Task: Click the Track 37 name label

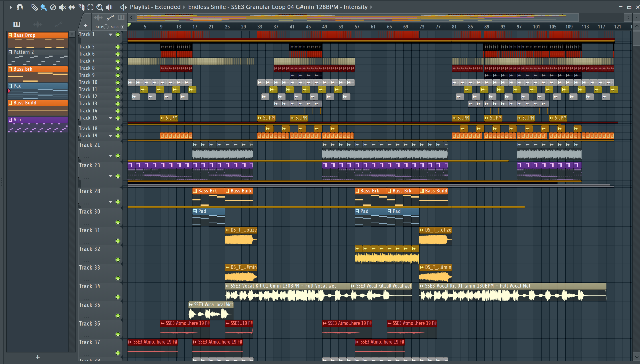Action: (89, 342)
